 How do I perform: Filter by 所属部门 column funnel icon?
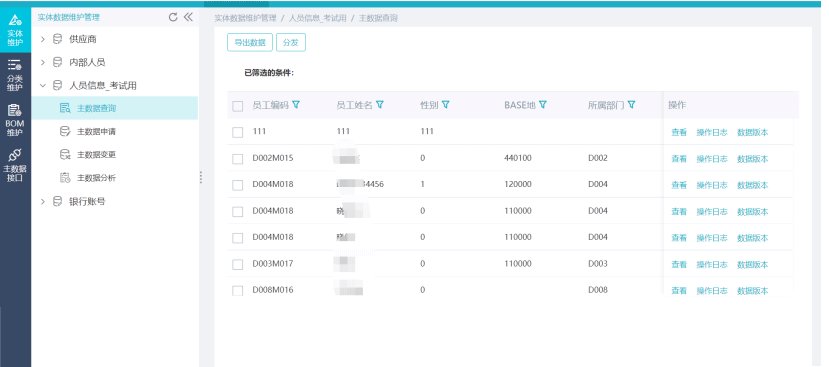pos(631,105)
